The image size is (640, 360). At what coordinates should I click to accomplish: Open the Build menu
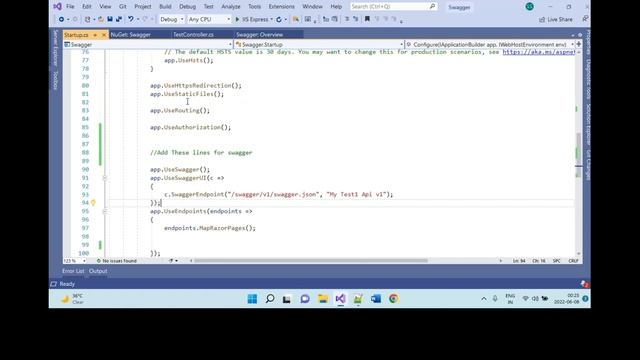click(165, 7)
